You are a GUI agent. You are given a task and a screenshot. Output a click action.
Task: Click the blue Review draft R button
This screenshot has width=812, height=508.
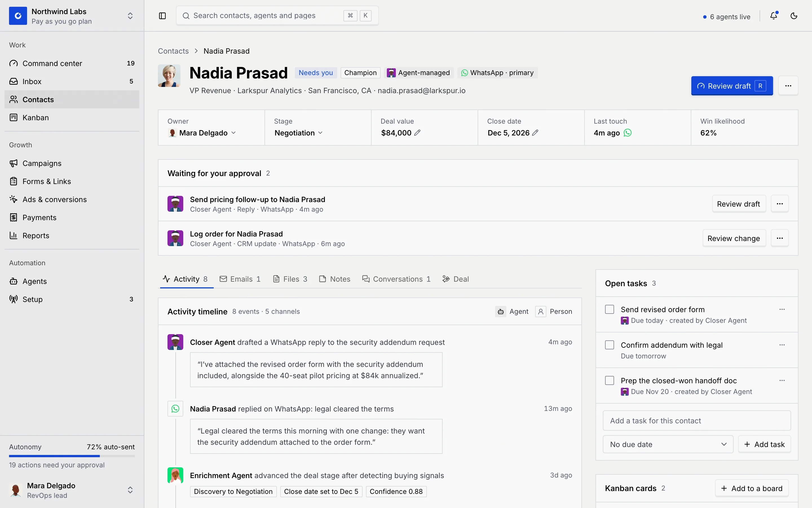point(732,86)
